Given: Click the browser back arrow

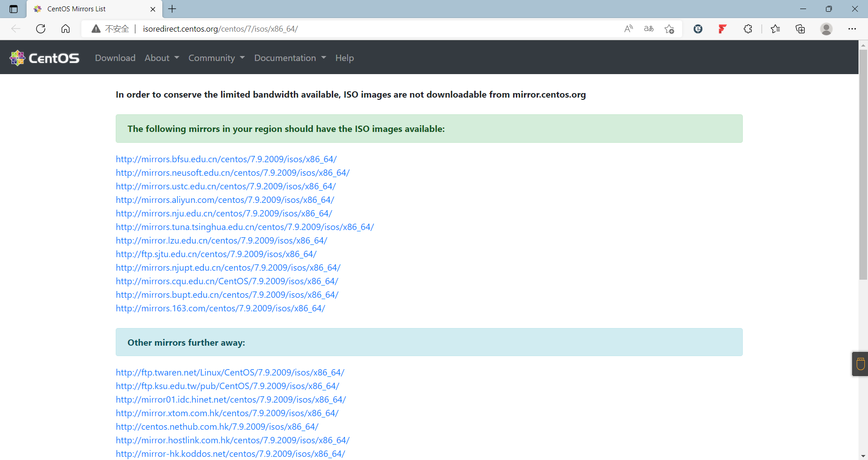Looking at the screenshot, I should [x=16, y=29].
